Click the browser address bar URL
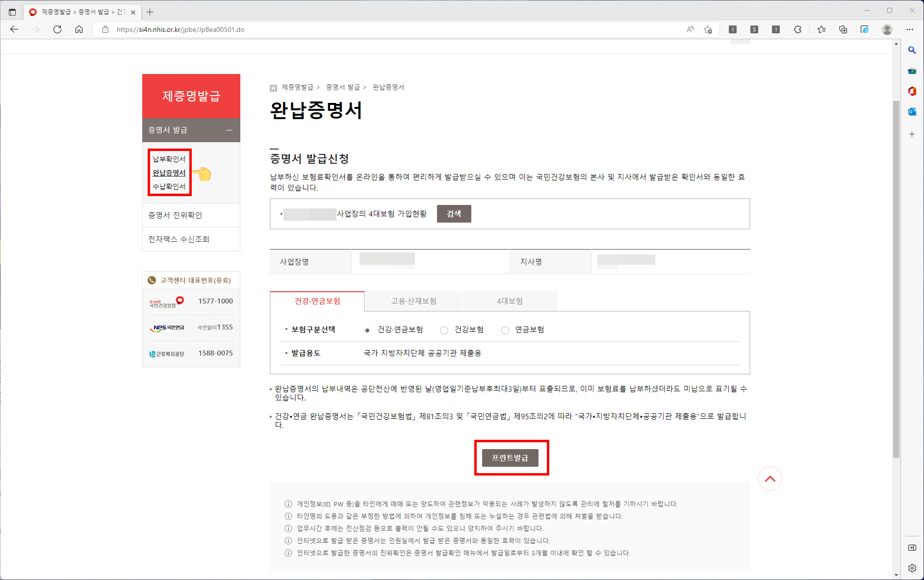The height and width of the screenshot is (580, 924). 180,29
